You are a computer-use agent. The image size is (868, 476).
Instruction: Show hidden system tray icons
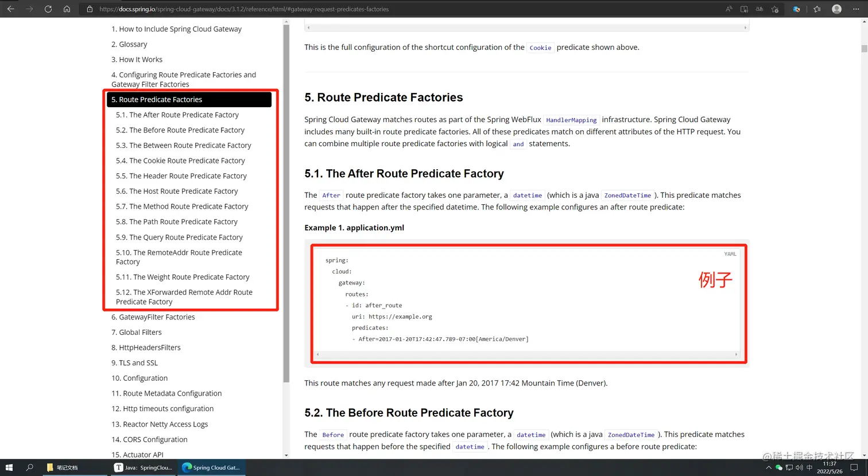pos(769,467)
